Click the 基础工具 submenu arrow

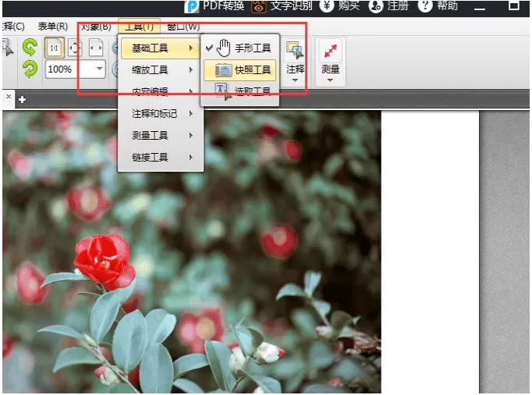[x=191, y=48]
